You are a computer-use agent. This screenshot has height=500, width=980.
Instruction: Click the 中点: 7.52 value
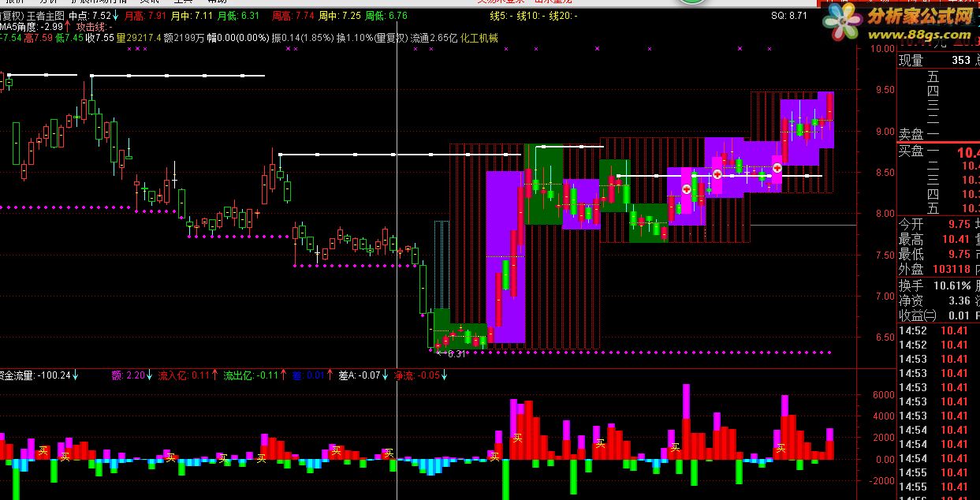[89, 15]
